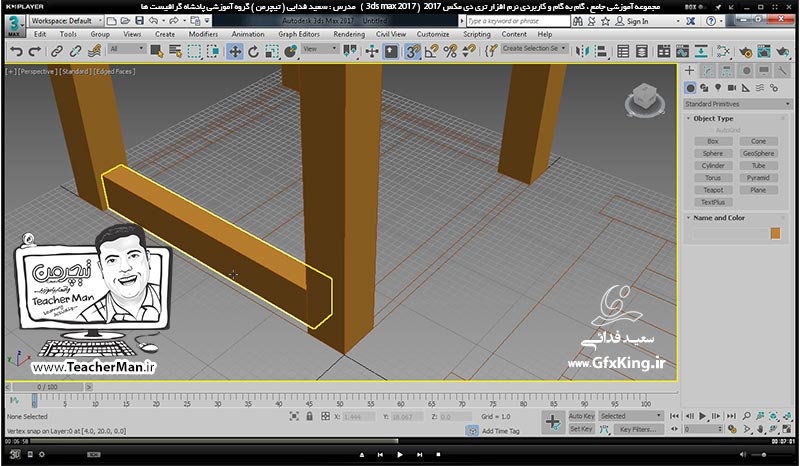This screenshot has width=800, height=466.
Task: Click the Teapot primitive button
Action: [x=713, y=190]
